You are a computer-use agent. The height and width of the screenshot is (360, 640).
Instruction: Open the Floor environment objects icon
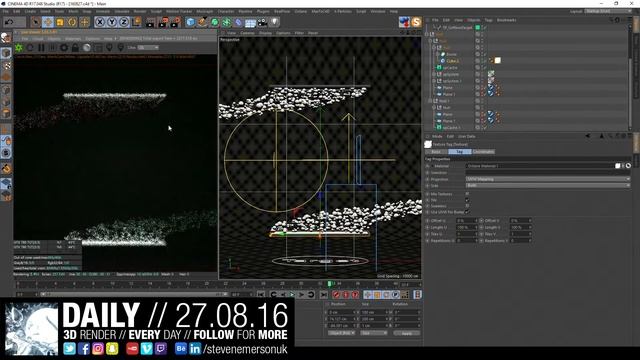coord(250,22)
